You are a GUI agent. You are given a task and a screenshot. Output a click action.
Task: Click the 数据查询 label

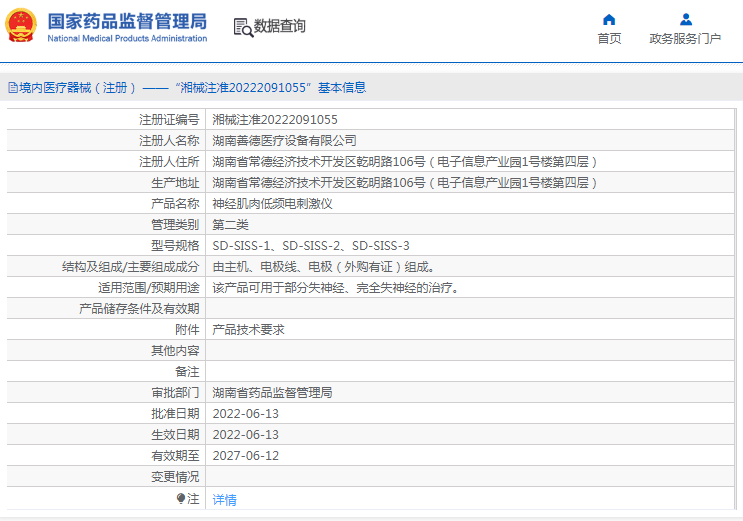280,26
